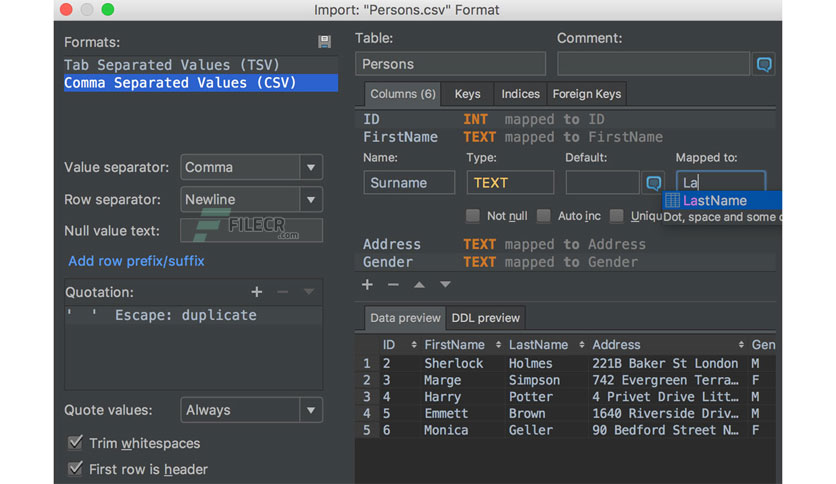Image resolution: width=836 pixels, height=484 pixels.
Task: Enable the Not null checkbox
Action: point(472,215)
